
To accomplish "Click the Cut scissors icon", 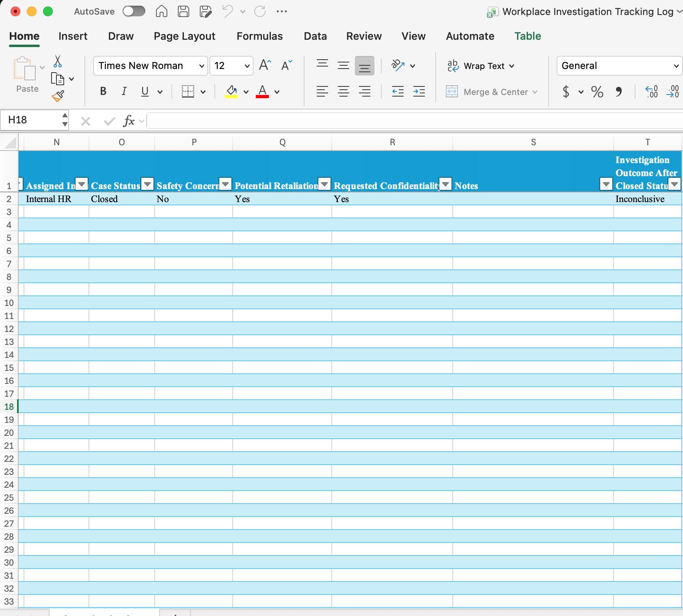I will (x=58, y=61).
